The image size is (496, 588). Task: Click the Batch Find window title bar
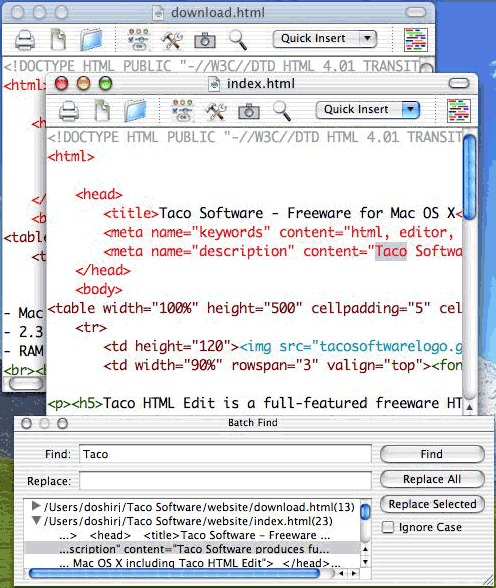[x=253, y=423]
